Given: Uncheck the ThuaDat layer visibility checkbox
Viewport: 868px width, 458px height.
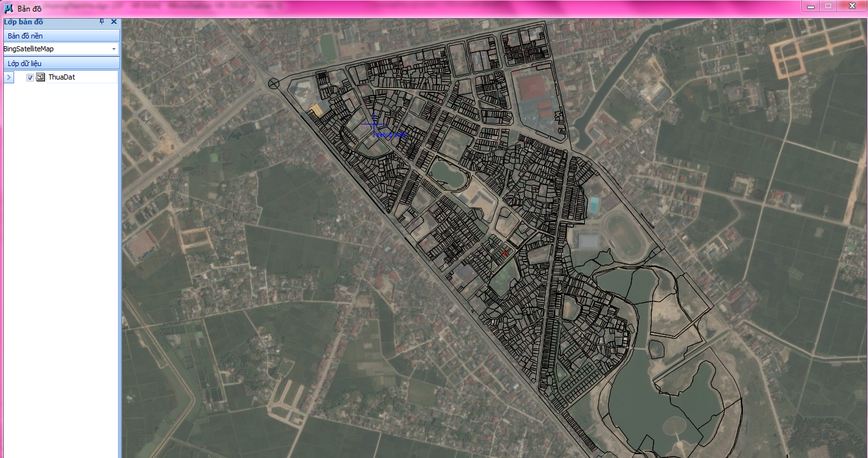Looking at the screenshot, I should click(x=30, y=78).
